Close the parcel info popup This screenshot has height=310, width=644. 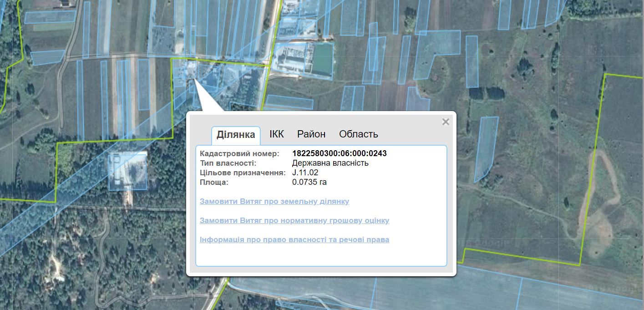(446, 122)
